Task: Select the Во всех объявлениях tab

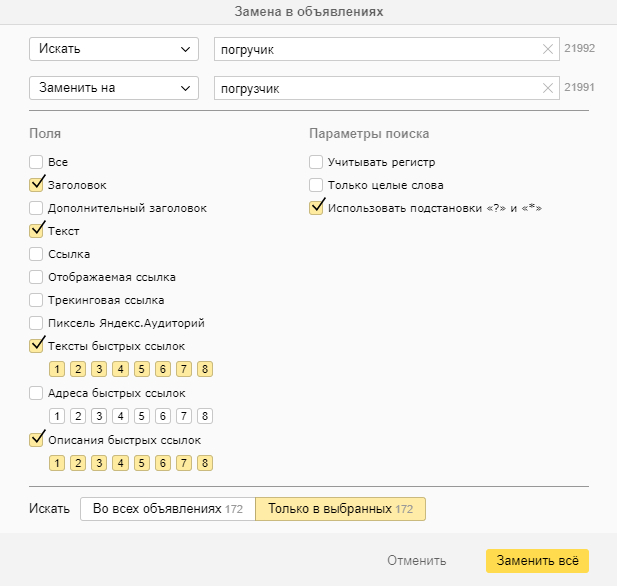Action: [167, 509]
